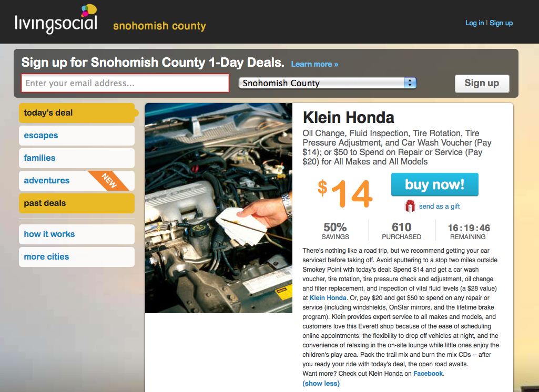539x392 pixels.
Task: Click the LivingSocial logo
Action: 56,20
